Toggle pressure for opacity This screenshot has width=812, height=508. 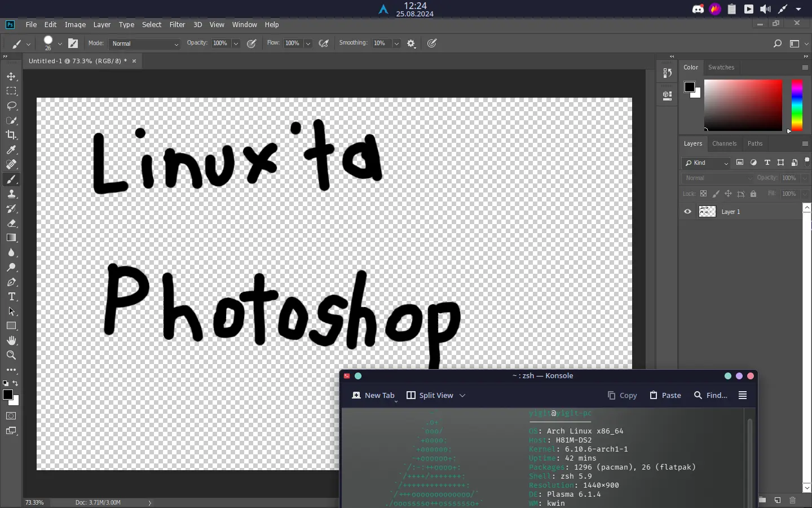pos(252,43)
